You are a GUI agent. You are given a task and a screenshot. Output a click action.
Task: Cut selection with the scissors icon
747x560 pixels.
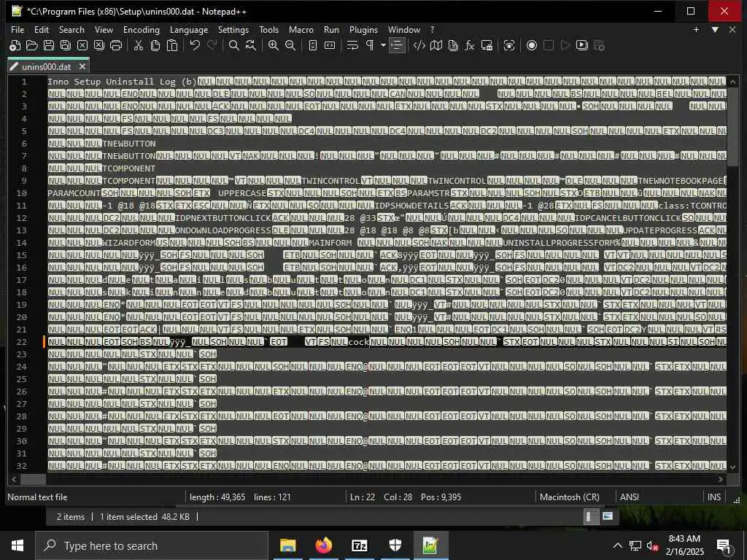point(139,46)
